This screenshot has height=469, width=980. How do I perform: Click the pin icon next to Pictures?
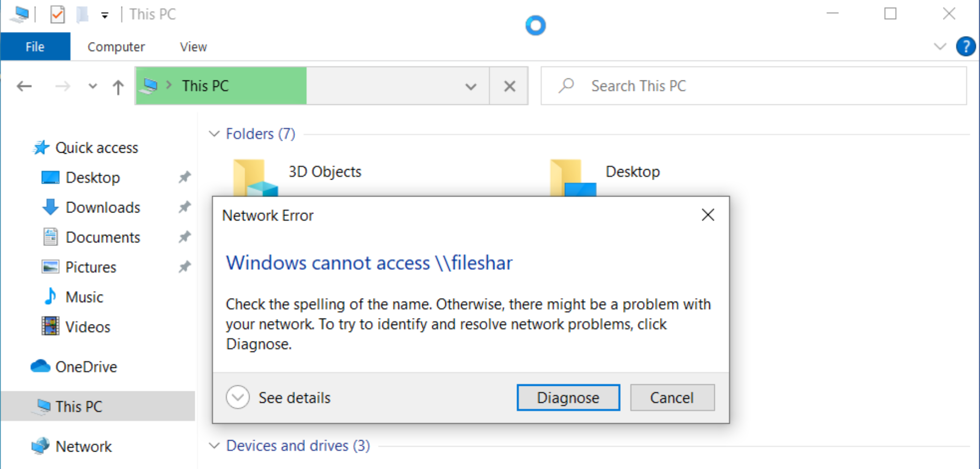point(184,266)
